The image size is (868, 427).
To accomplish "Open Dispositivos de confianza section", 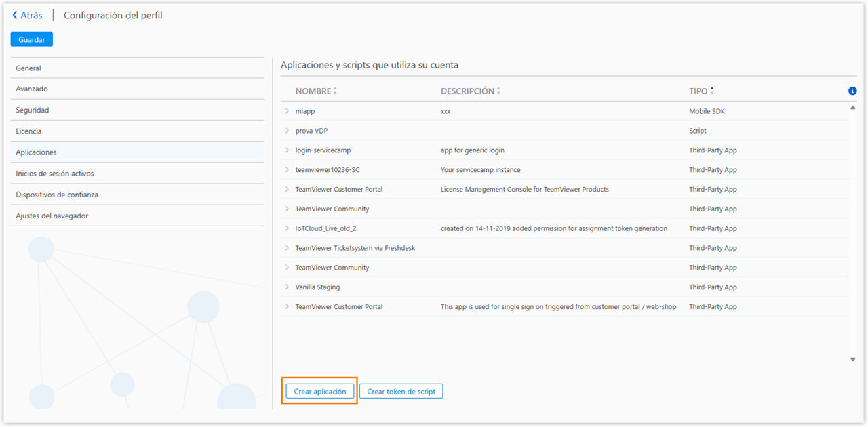I will click(x=57, y=195).
